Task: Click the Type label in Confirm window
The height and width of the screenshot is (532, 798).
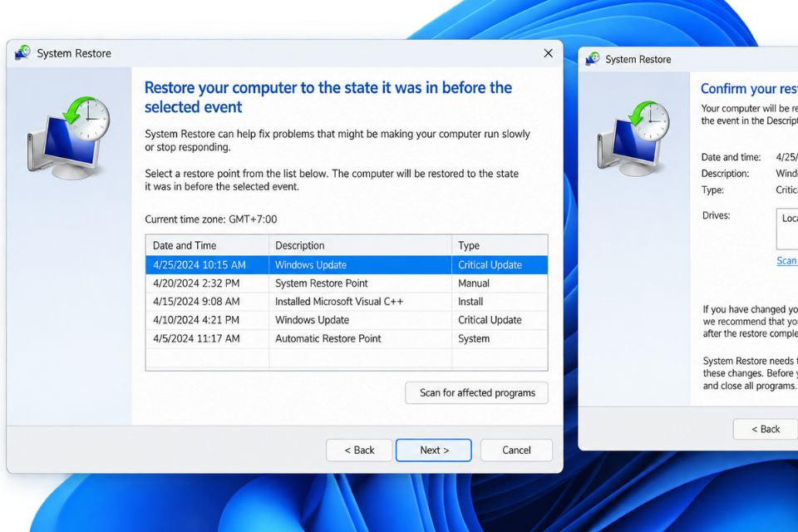Action: coord(712,190)
